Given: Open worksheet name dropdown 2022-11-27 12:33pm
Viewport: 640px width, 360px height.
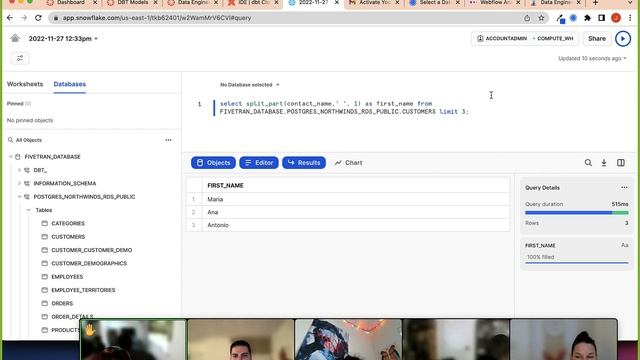Looking at the screenshot, I should point(63,39).
